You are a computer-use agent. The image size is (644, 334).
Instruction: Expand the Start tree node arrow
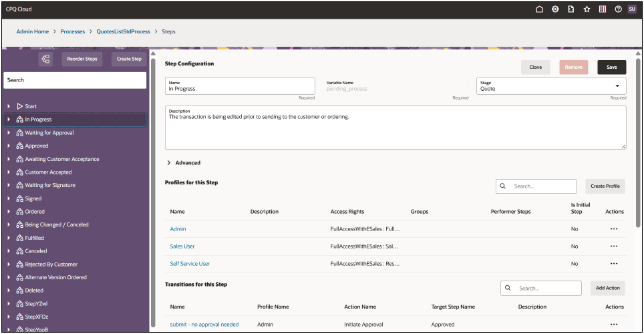[9, 106]
